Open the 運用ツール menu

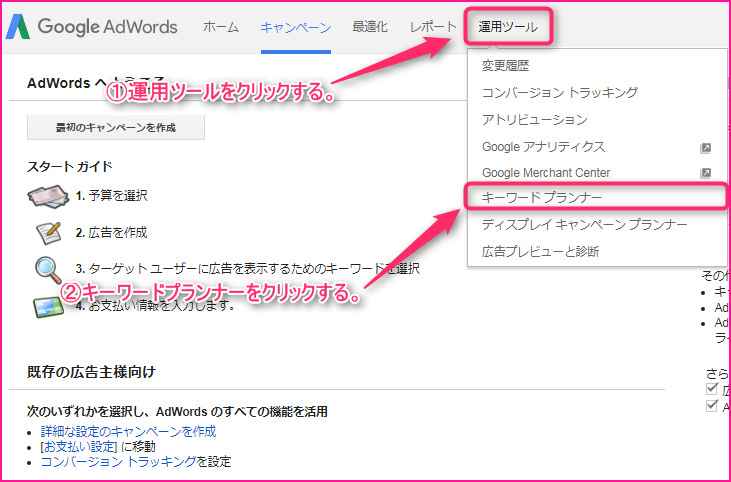pyautogui.click(x=508, y=27)
